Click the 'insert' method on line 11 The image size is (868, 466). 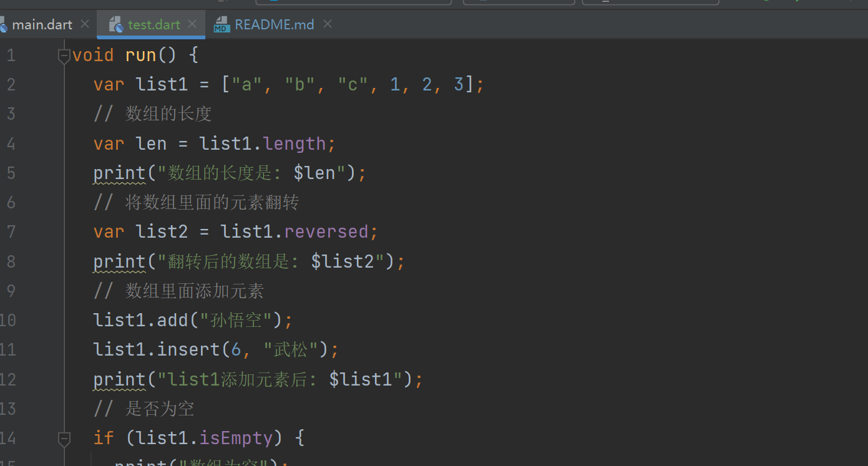pyautogui.click(x=188, y=349)
